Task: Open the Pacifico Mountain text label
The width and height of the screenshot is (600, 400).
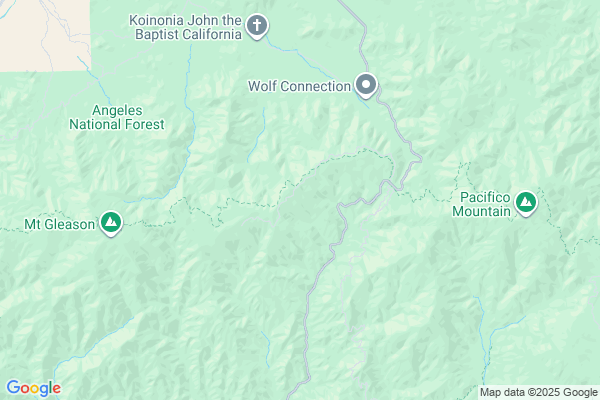Action: coord(482,204)
